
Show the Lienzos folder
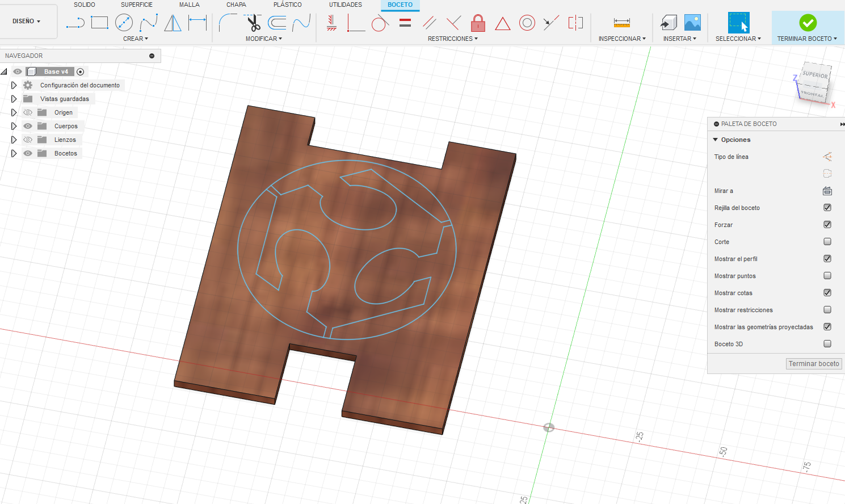(x=28, y=140)
